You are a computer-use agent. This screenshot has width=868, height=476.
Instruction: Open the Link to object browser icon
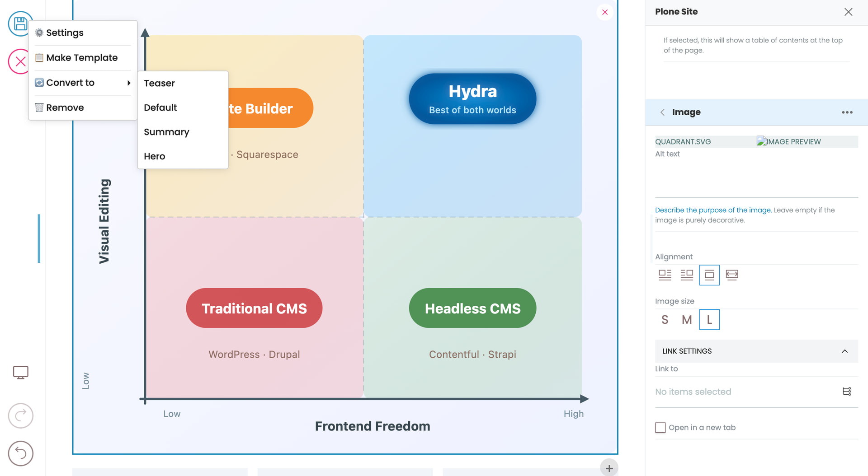point(847,392)
